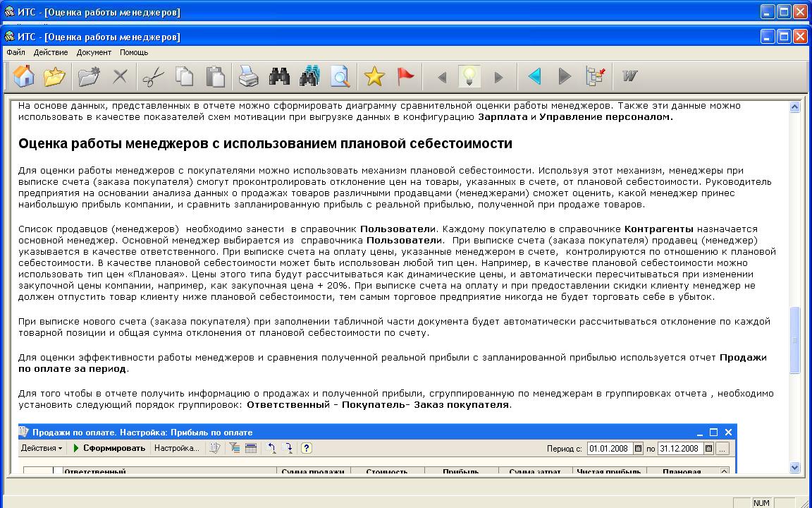Screen dimensions: 812x508
Task: Open the Документ menu
Action: 94,52
